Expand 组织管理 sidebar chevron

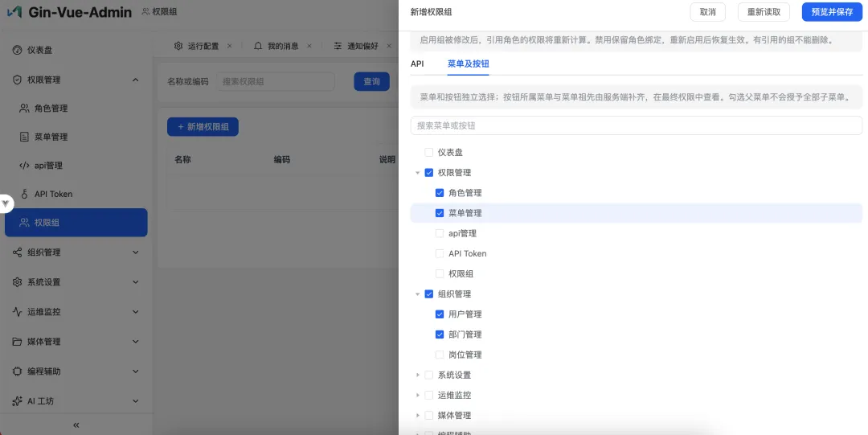[x=136, y=252]
